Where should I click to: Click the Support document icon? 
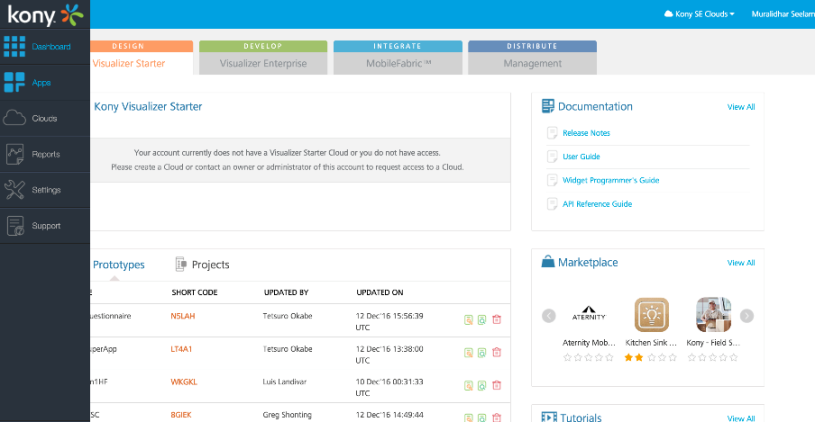[15, 226]
